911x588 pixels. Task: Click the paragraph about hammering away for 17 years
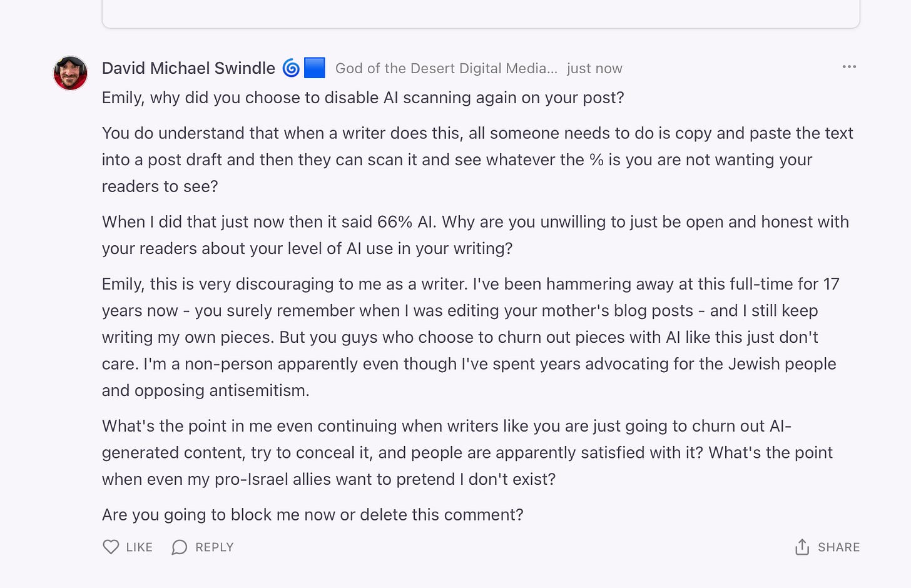pyautogui.click(x=471, y=337)
